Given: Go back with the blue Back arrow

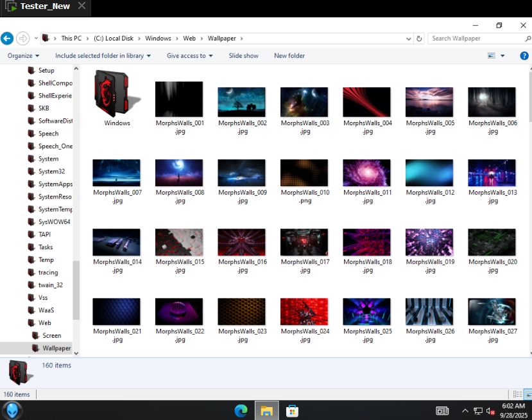Looking at the screenshot, I should (x=7, y=38).
